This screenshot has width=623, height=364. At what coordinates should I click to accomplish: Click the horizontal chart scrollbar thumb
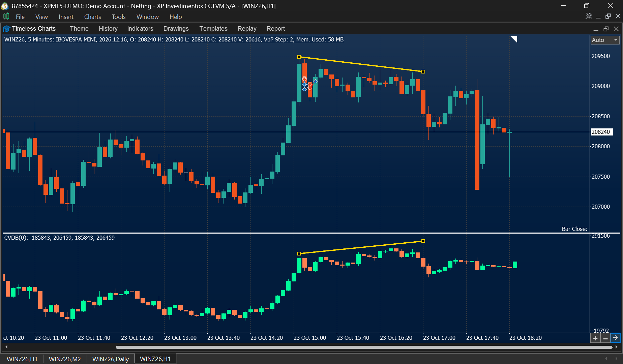pos(364,347)
